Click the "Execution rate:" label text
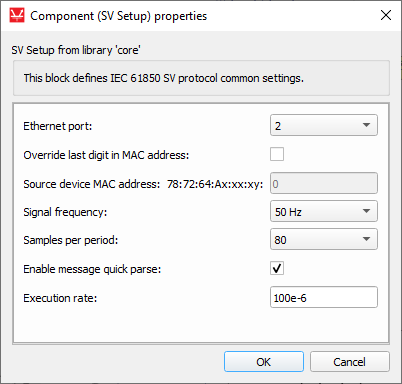Screen dimensions: 402x384 click(x=60, y=298)
